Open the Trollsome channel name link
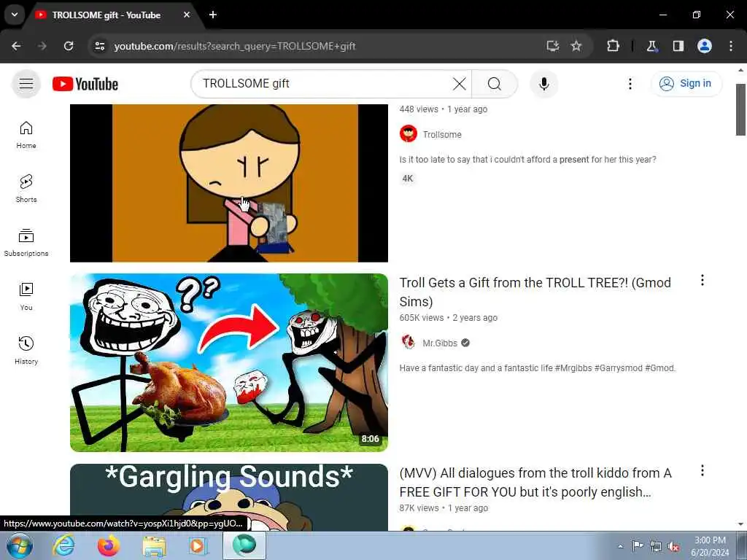The width and height of the screenshot is (747, 560). pos(442,135)
